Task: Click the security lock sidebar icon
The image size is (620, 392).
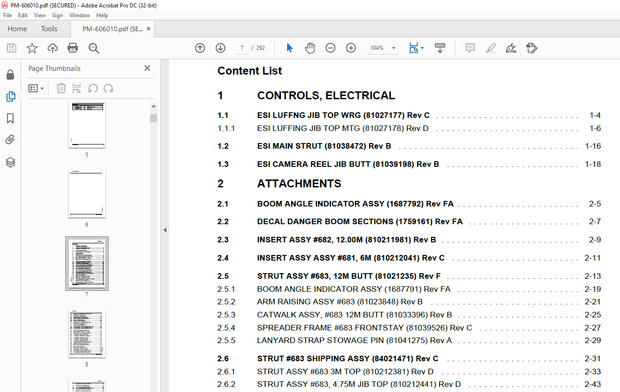Action: (10, 74)
